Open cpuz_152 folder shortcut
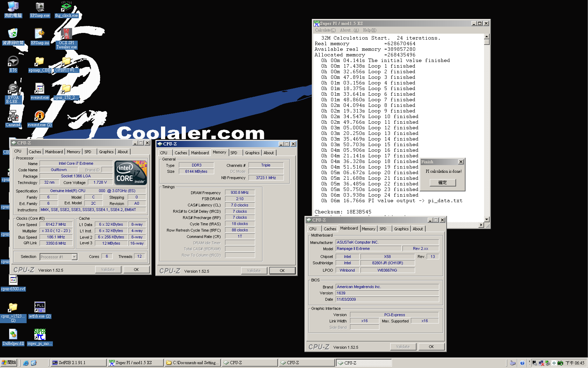588x368 pixels. [x=66, y=91]
